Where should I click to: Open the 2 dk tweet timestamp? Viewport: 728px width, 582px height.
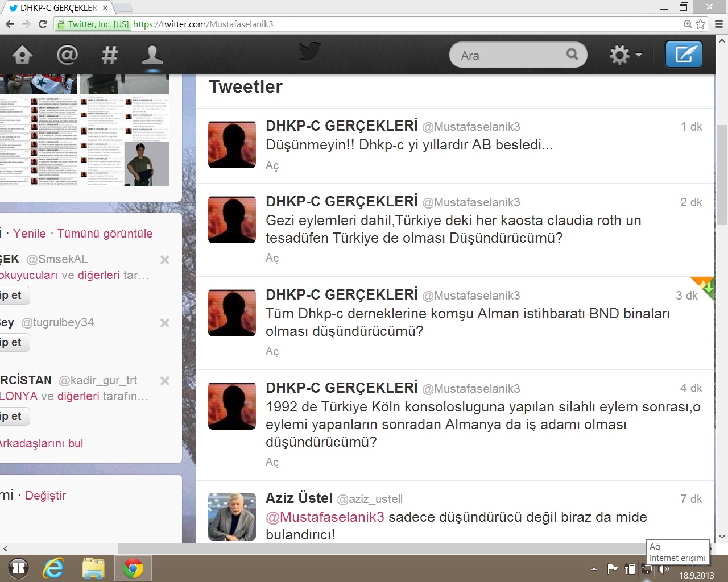692,202
